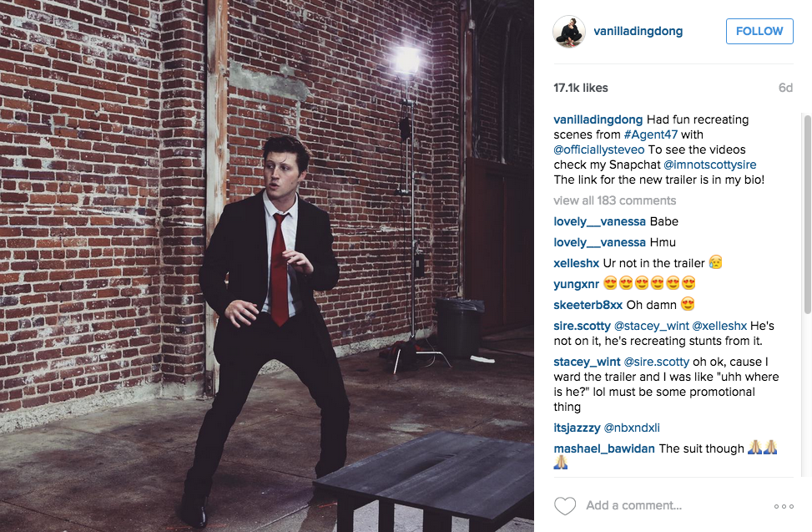The image size is (812, 532).
Task: Open xelleshx commenter profile
Action: [x=576, y=263]
